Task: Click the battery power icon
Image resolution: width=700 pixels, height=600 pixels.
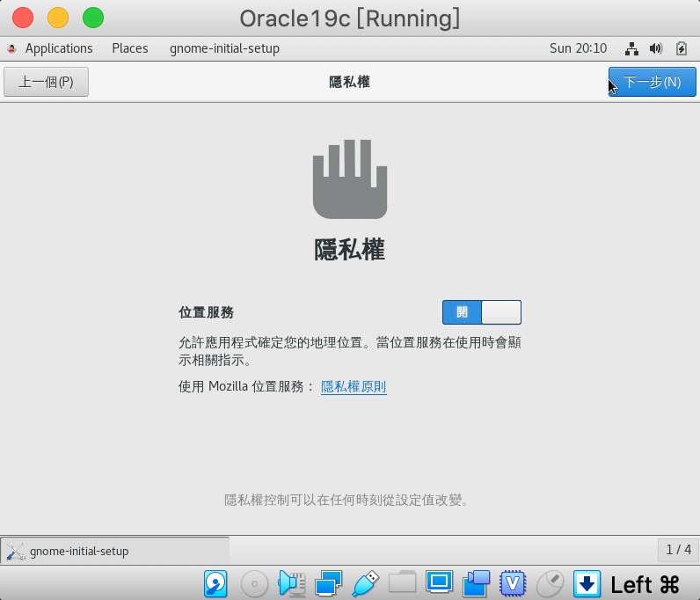Action: (x=682, y=48)
